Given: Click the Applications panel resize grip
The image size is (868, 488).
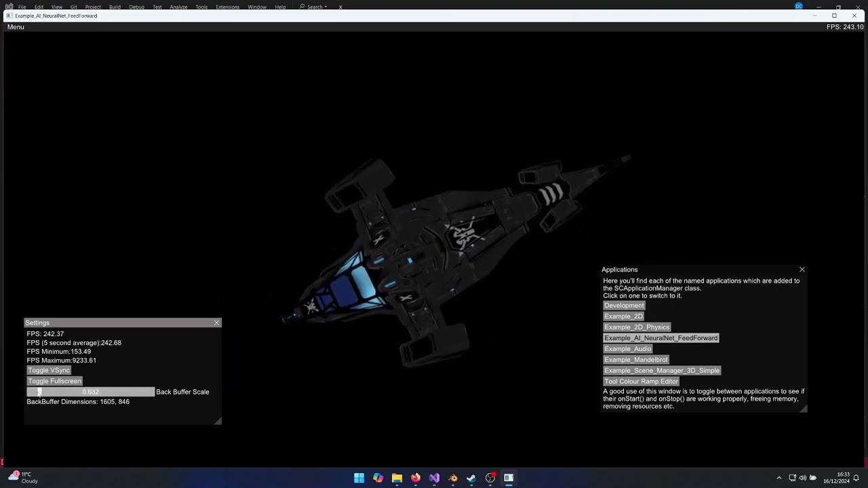Looking at the screenshot, I should point(804,408).
